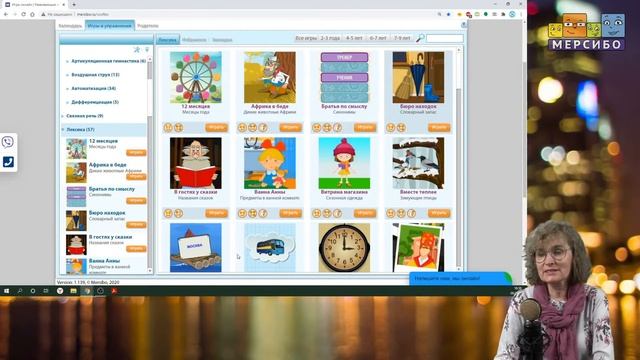Open the third content tab after Избранное
640x360 pixels.
click(x=222, y=40)
